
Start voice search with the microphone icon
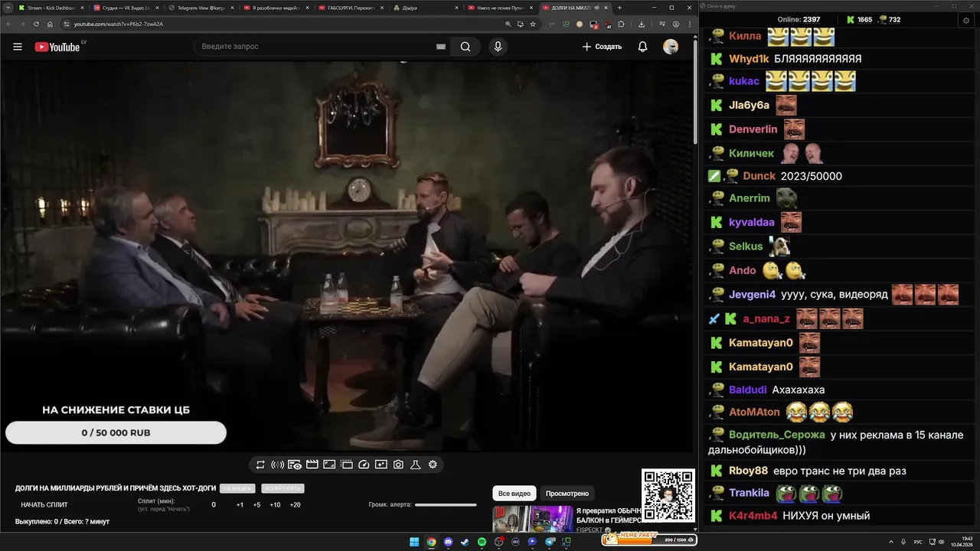tap(498, 47)
